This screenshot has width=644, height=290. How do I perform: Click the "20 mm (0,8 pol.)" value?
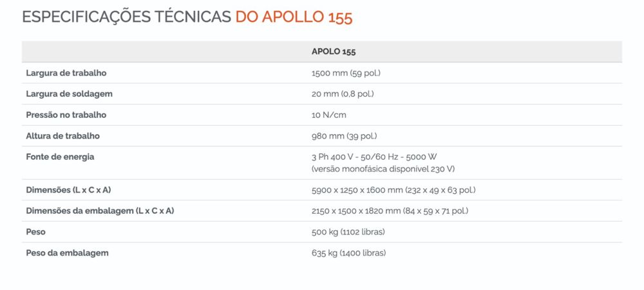click(343, 94)
